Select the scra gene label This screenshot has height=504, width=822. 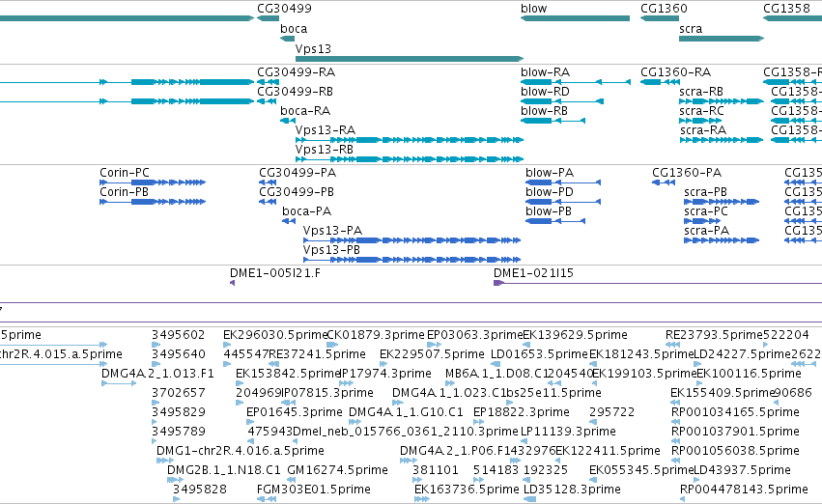pos(691,29)
